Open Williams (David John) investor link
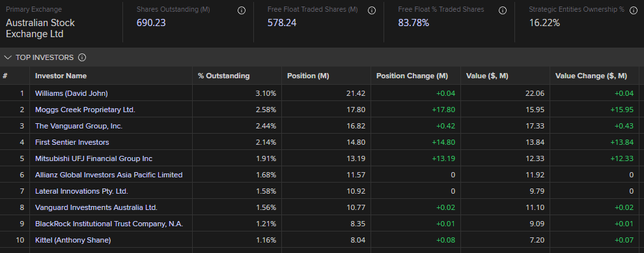Viewport: 644px width, 253px height. tap(72, 93)
